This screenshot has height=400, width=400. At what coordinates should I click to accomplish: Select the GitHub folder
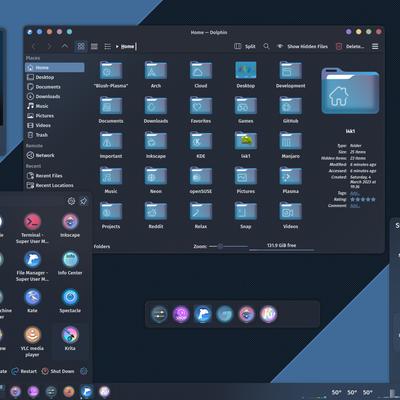coord(290,109)
